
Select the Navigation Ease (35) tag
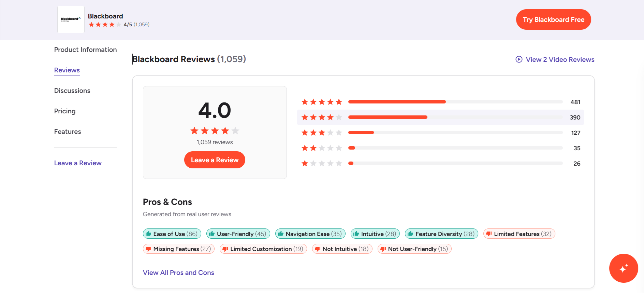point(310,234)
